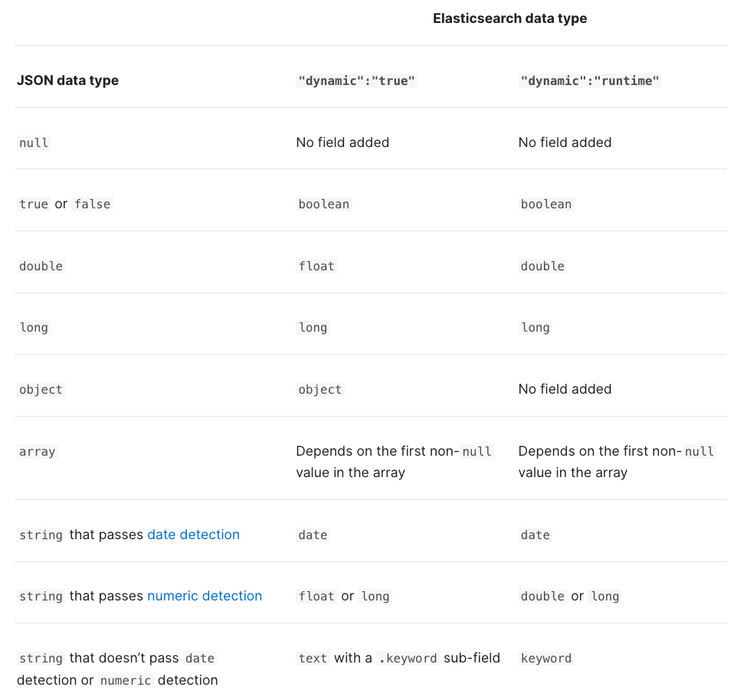Click the false code label
The height and width of the screenshot is (700, 740).
pyautogui.click(x=93, y=204)
